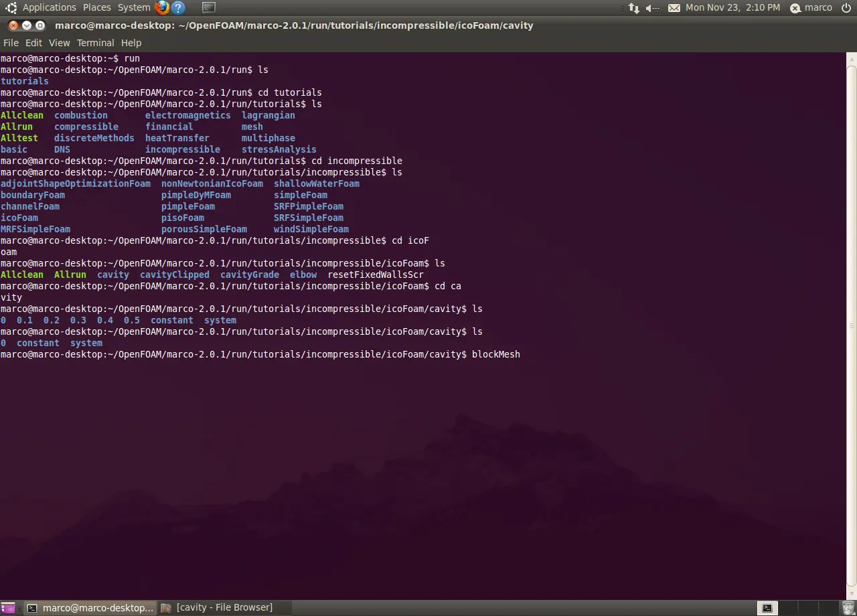Launch a terminal from the top panel
Viewport: 857px width, 616px height.
tap(209, 7)
